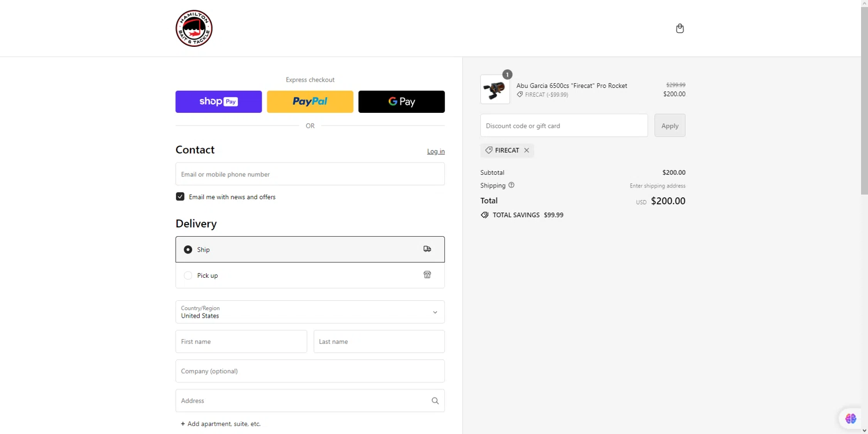Click the total savings tag icon

tap(484, 215)
